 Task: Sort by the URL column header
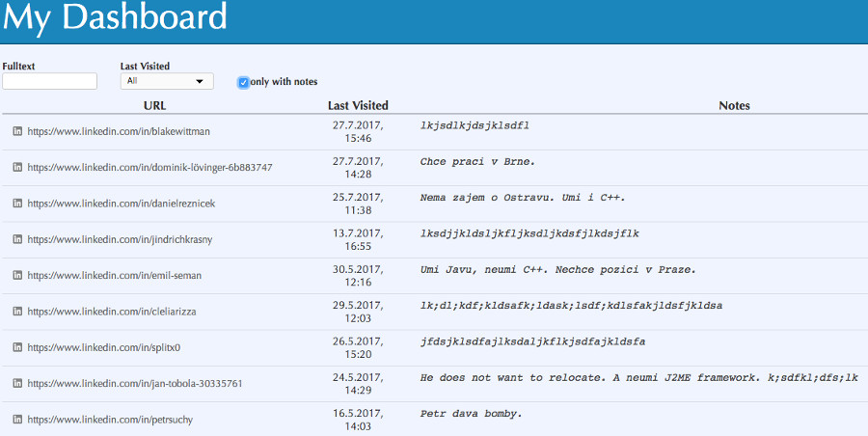(155, 106)
